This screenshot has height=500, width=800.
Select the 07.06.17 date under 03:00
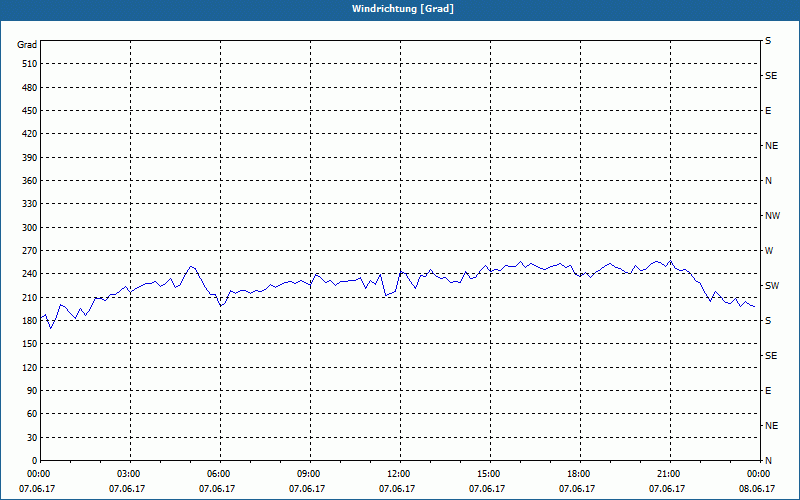click(x=127, y=489)
